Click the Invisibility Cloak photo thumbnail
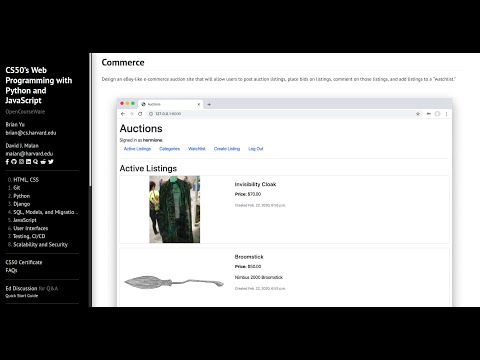 [x=174, y=209]
